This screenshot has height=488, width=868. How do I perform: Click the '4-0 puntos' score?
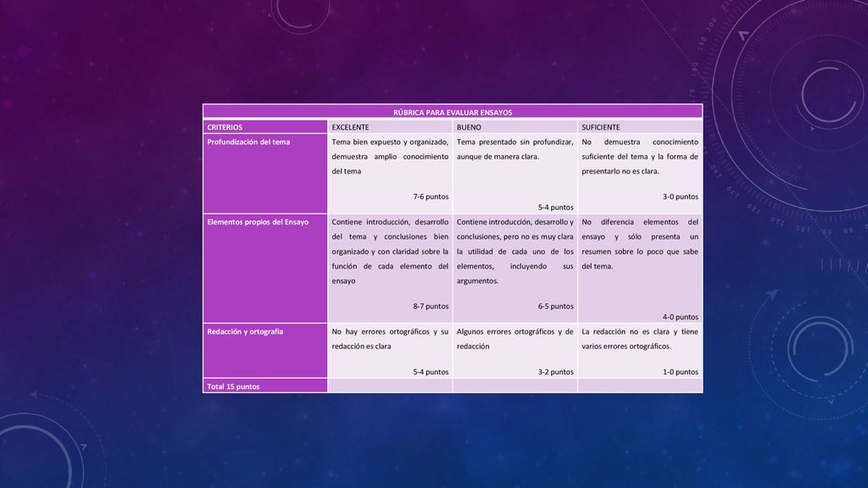681,317
